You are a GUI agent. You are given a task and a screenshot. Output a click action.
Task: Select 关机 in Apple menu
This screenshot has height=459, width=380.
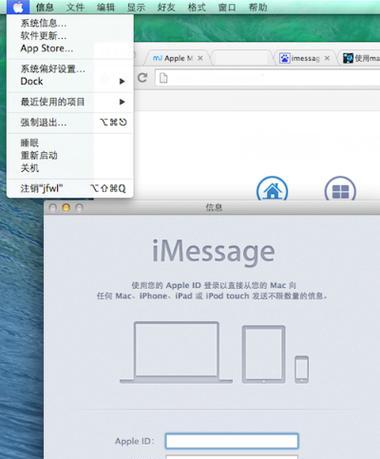point(70,168)
